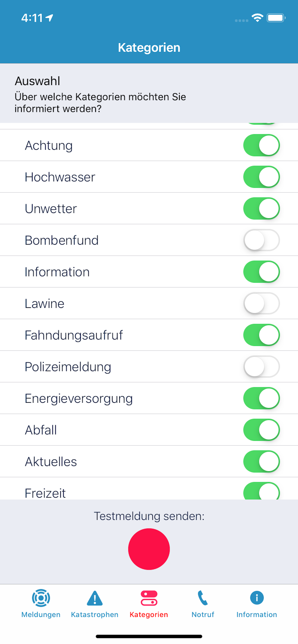Image resolution: width=298 pixels, height=644 pixels.
Task: Tap the battery status icon
Action: point(276,18)
